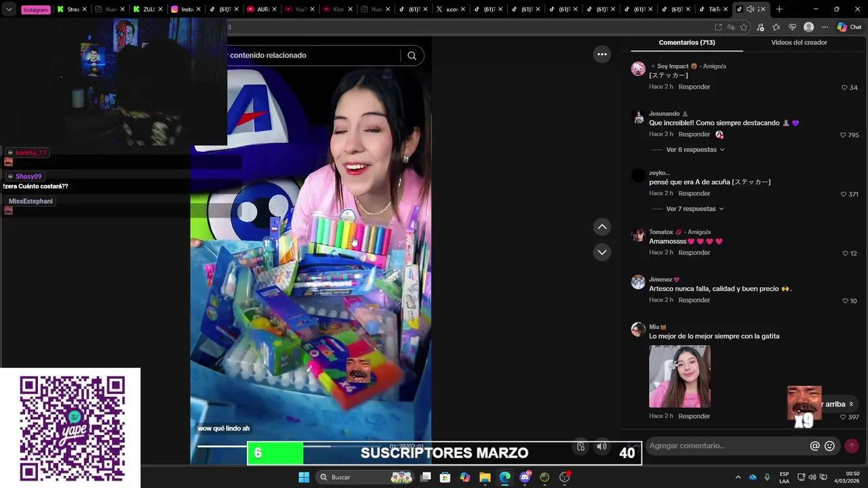Show hidden system tray icons chevron
The width and height of the screenshot is (868, 488).
[x=738, y=477]
